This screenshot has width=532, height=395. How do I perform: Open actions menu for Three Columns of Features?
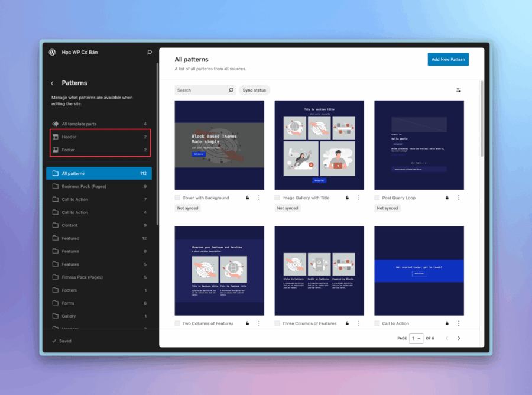tap(359, 323)
